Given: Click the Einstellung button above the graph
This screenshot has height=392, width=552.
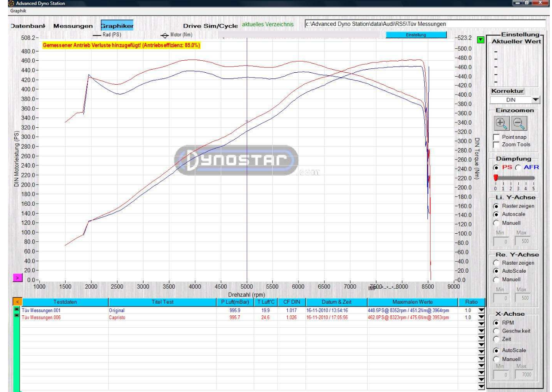Looking at the screenshot, I should (416, 35).
